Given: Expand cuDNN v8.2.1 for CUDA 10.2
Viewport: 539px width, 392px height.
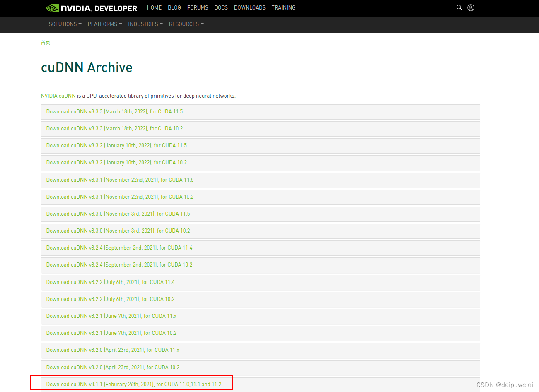Looking at the screenshot, I should 261,333.
